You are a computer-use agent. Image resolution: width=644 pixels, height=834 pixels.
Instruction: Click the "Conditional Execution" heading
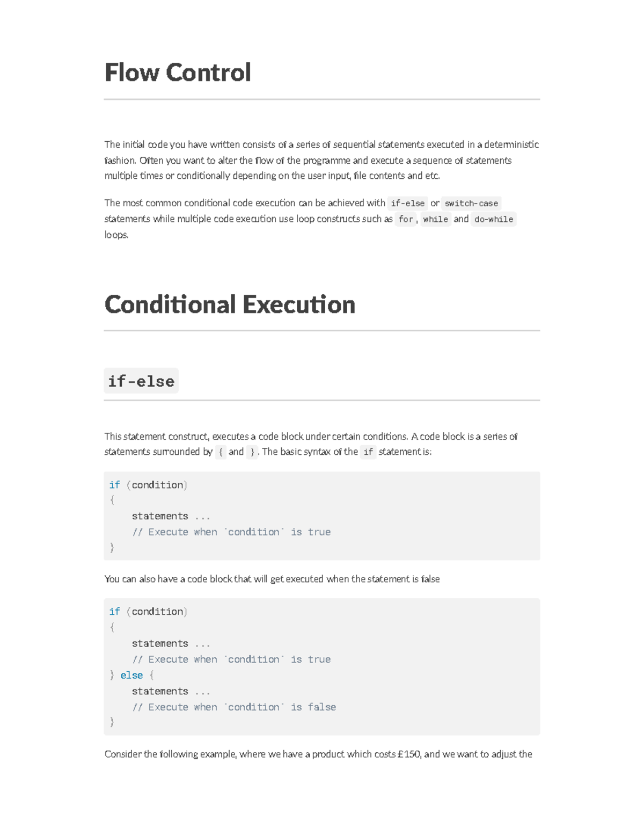pyautogui.click(x=230, y=304)
